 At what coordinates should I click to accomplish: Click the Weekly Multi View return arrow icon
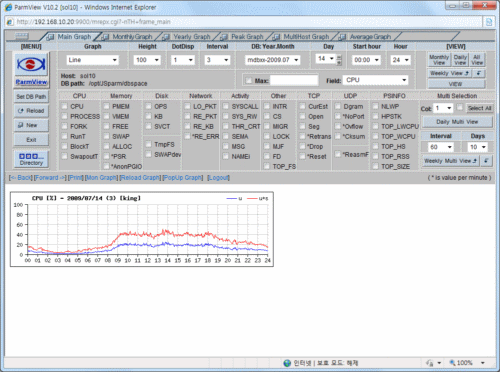[486, 161]
